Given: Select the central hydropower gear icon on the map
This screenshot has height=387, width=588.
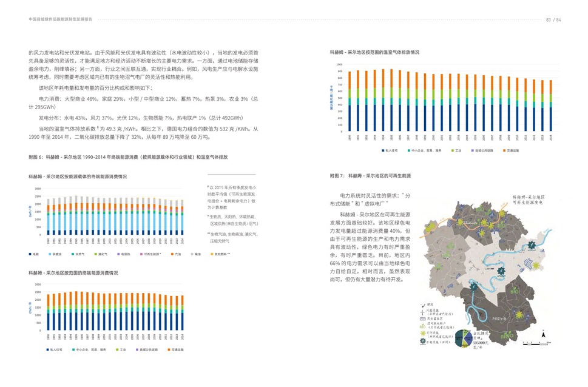Looking at the screenshot, I should tap(501, 271).
